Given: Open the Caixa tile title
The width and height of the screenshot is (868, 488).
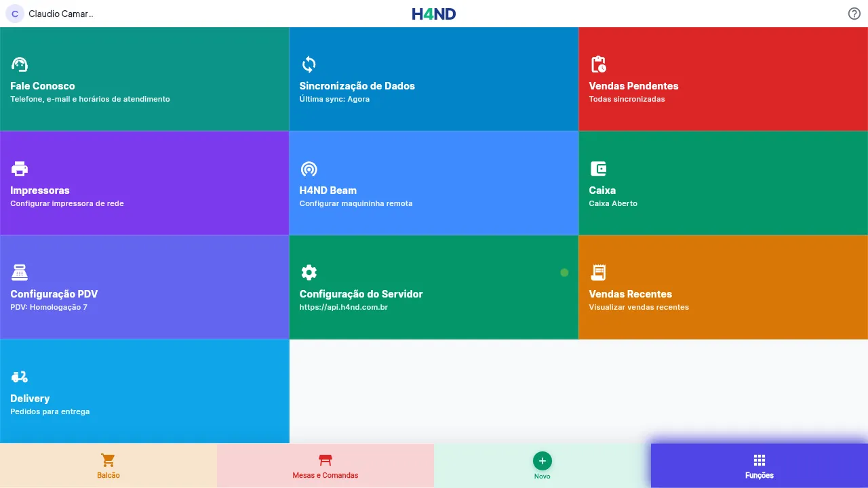Looking at the screenshot, I should coord(602,190).
